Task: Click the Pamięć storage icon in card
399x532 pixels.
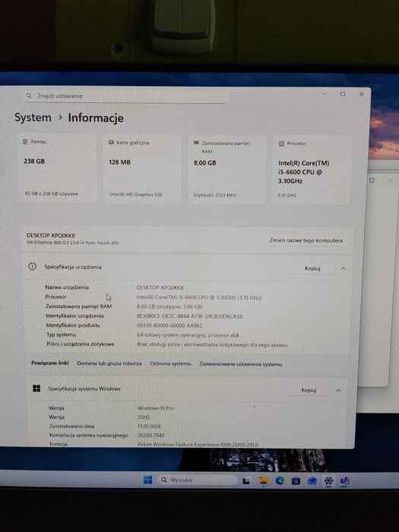Action: coord(25,142)
